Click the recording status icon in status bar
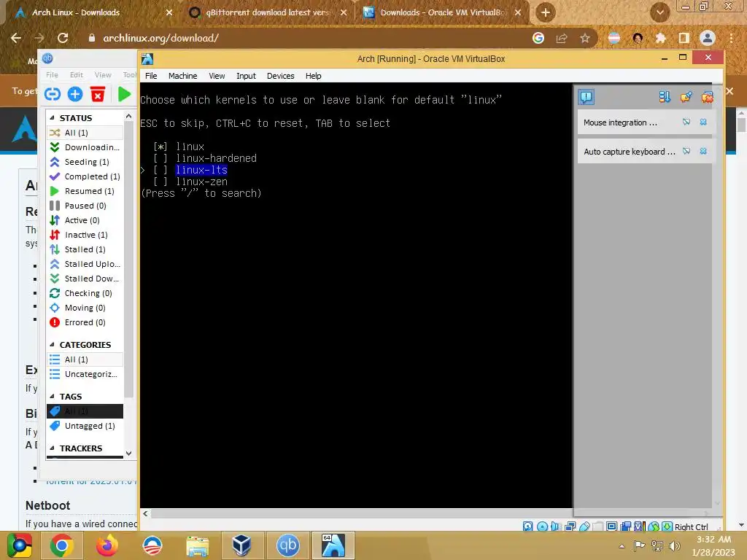Image resolution: width=747 pixels, height=560 pixels. click(626, 526)
